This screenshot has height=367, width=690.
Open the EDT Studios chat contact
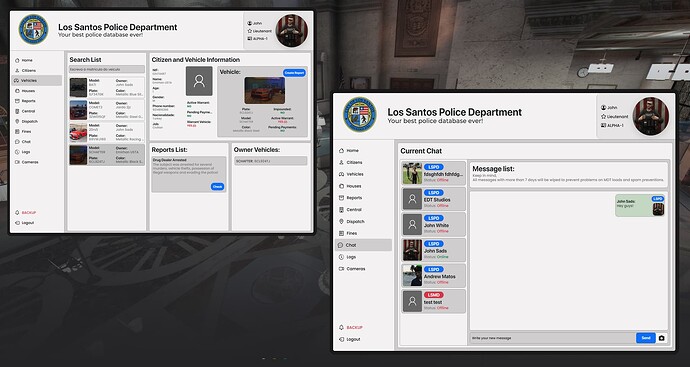click(433, 199)
